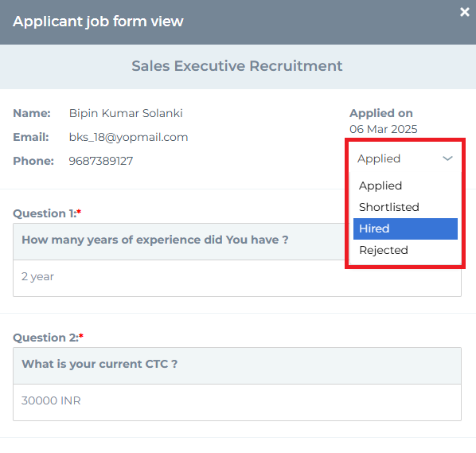
Task: Click the current CTC question text
Action: coord(99,364)
